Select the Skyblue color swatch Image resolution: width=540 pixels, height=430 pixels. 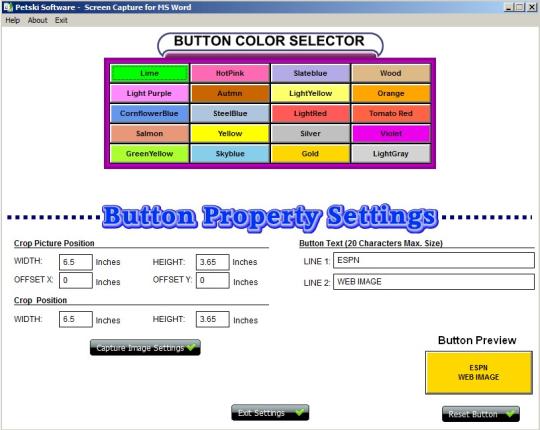coord(230,154)
